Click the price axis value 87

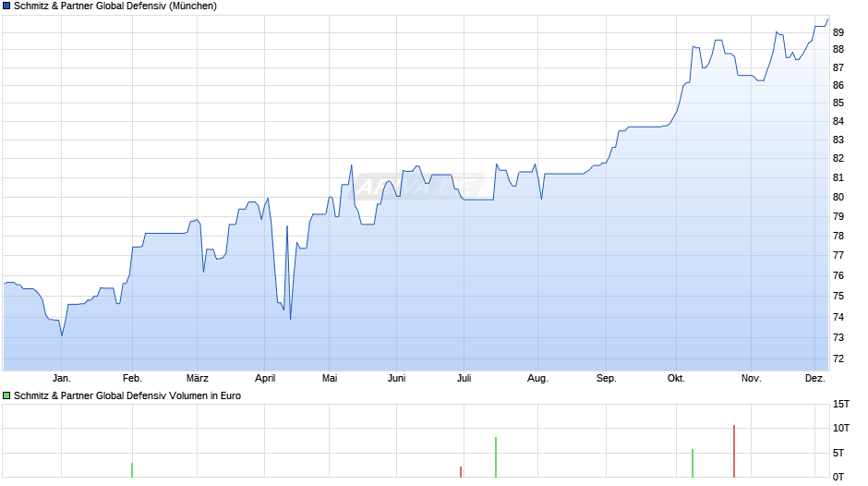pos(838,67)
